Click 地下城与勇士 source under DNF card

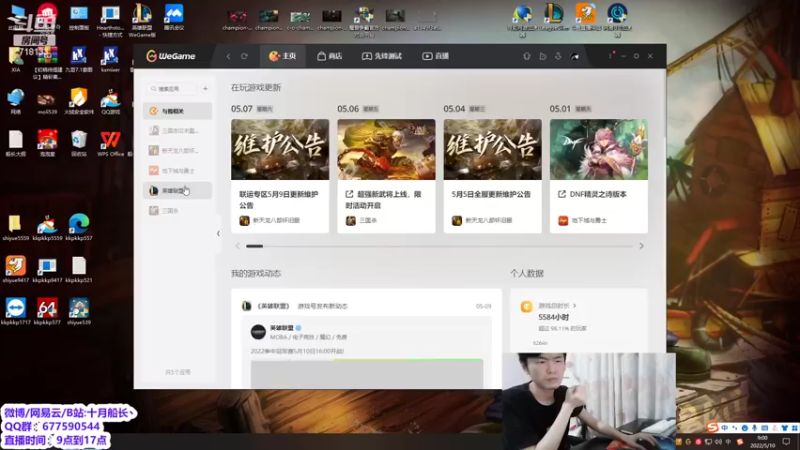(x=583, y=220)
